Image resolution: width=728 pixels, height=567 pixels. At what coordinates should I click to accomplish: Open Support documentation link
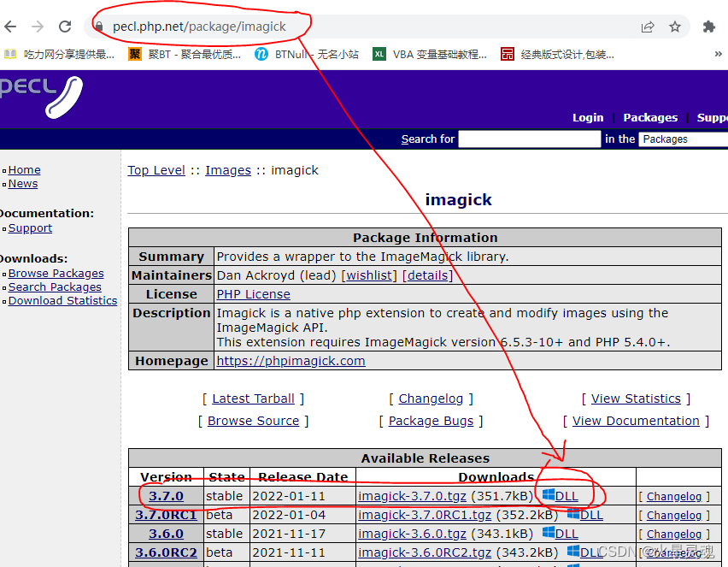30,228
